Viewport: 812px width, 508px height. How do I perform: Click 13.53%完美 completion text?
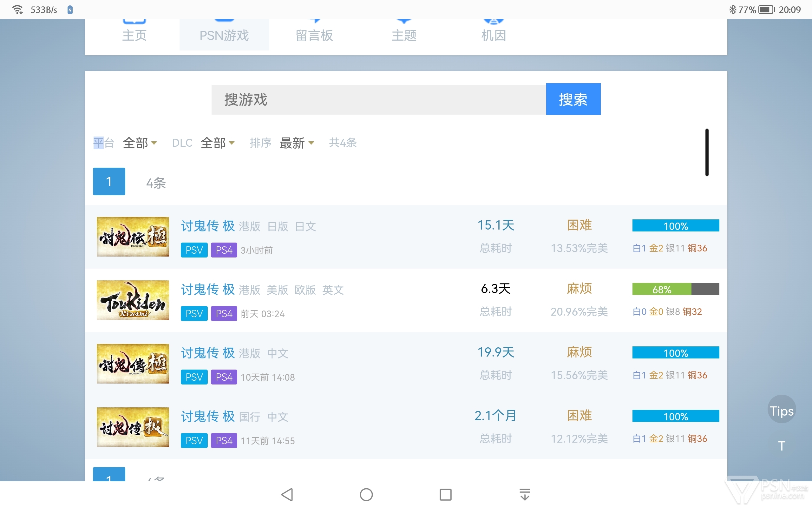coord(580,248)
